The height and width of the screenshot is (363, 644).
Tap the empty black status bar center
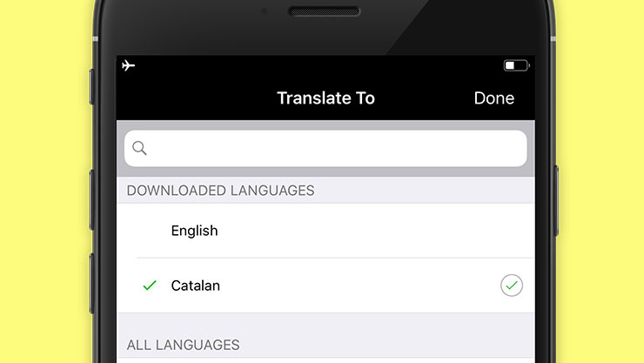pos(322,66)
